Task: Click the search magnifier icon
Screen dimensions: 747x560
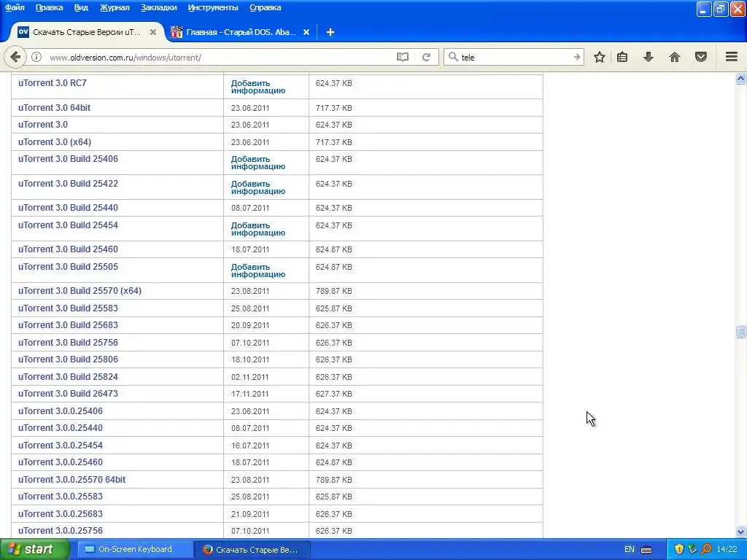Action: point(453,57)
